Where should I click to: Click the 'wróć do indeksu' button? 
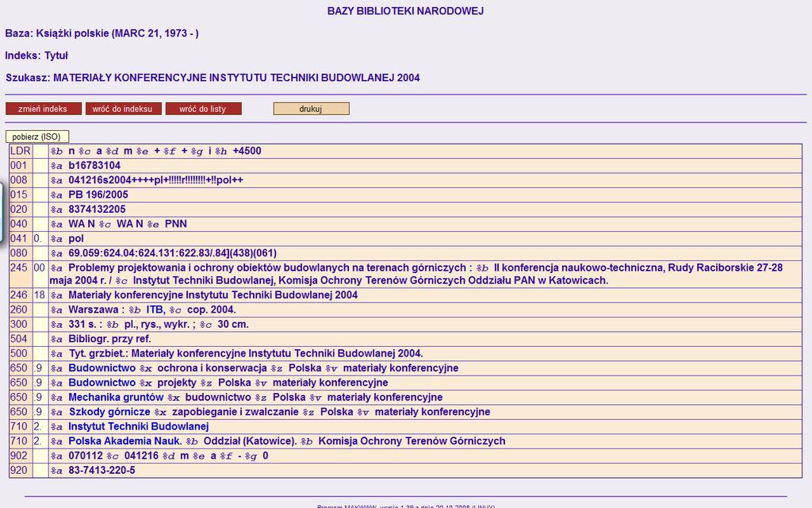(x=123, y=109)
